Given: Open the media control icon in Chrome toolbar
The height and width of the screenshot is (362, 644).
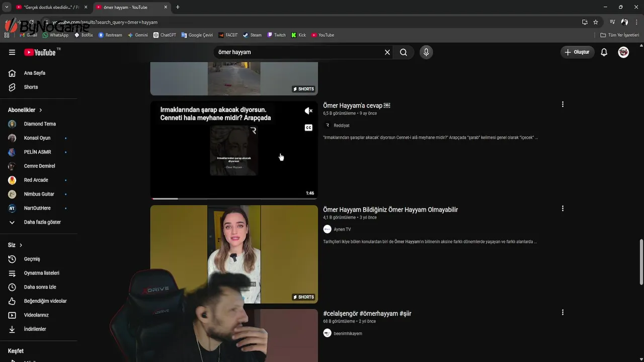Looking at the screenshot, I should tap(612, 22).
